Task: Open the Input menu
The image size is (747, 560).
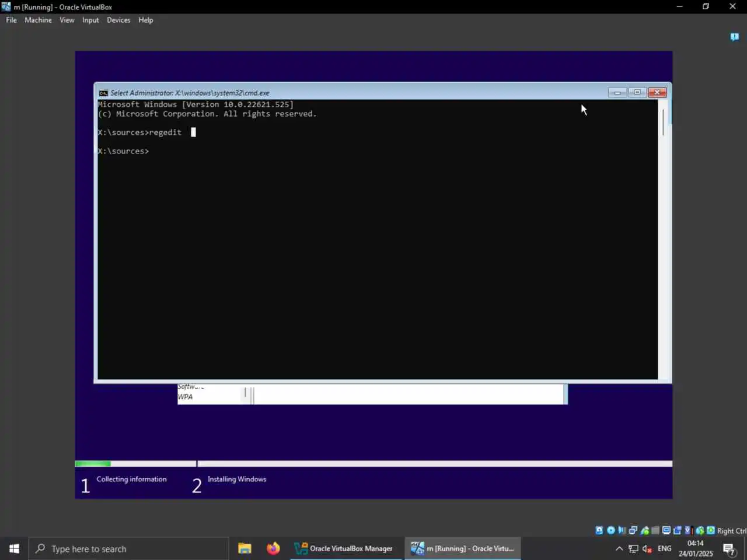Action: coord(90,20)
